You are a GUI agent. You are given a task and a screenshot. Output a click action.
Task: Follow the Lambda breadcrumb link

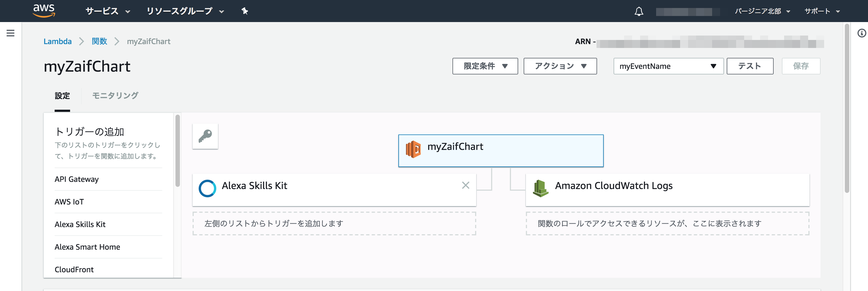coord(58,41)
